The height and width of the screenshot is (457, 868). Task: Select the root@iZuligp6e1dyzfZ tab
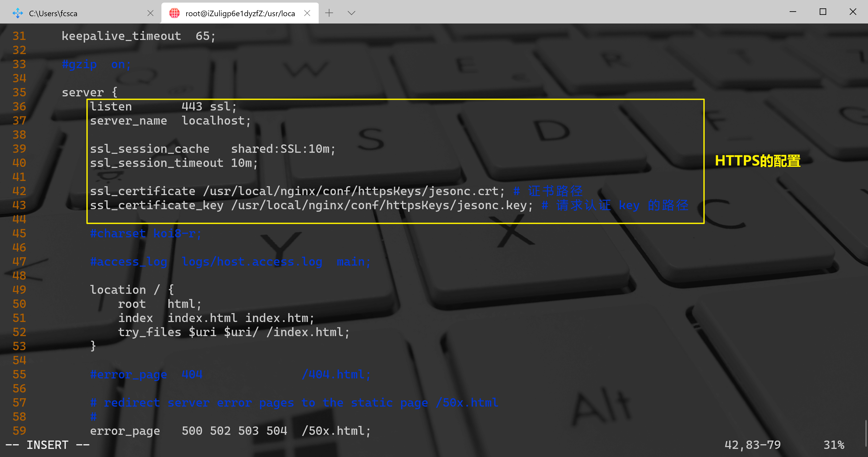pyautogui.click(x=240, y=13)
